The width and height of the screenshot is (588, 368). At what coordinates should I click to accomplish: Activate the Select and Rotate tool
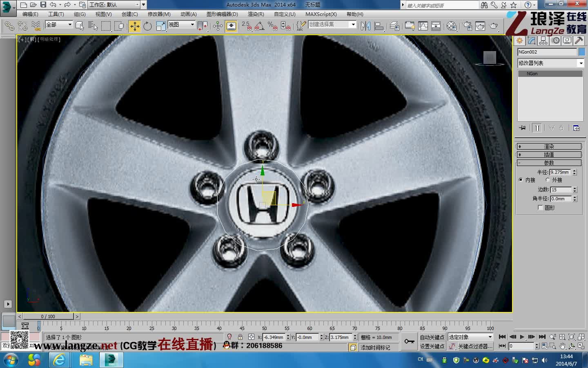[147, 26]
